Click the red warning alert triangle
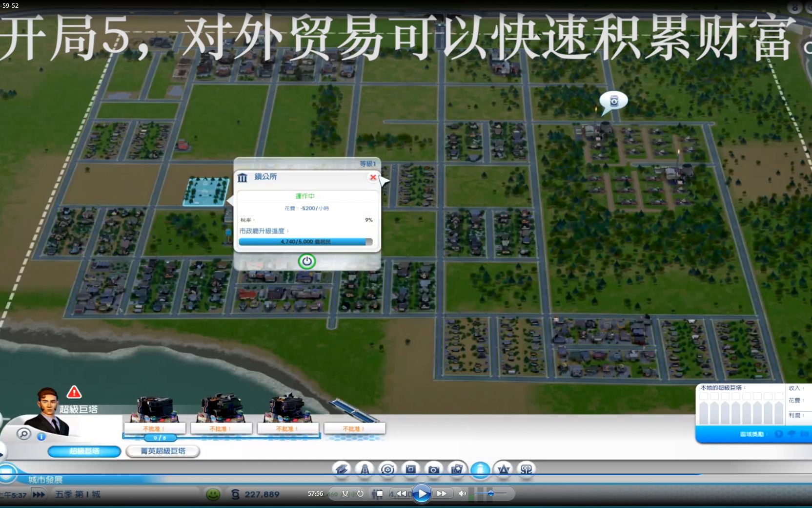The height and width of the screenshot is (508, 812). pos(74,392)
